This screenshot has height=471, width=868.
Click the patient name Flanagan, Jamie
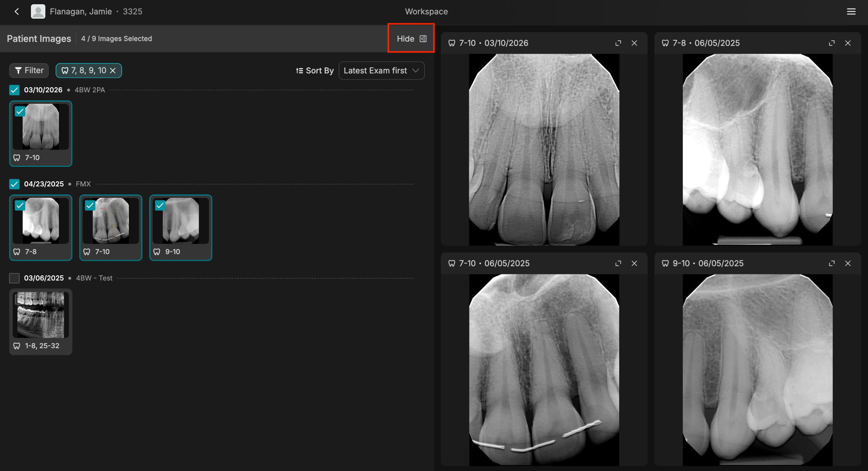pyautogui.click(x=81, y=11)
